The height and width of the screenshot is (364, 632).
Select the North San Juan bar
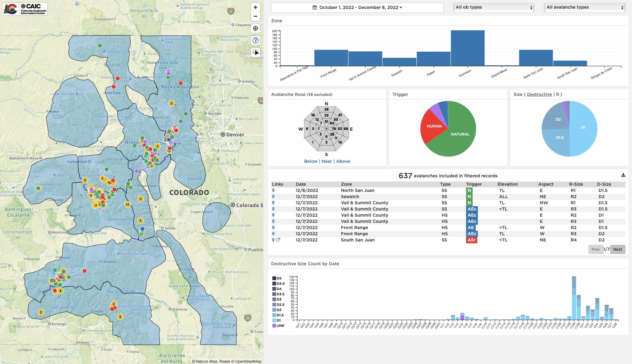click(536, 58)
